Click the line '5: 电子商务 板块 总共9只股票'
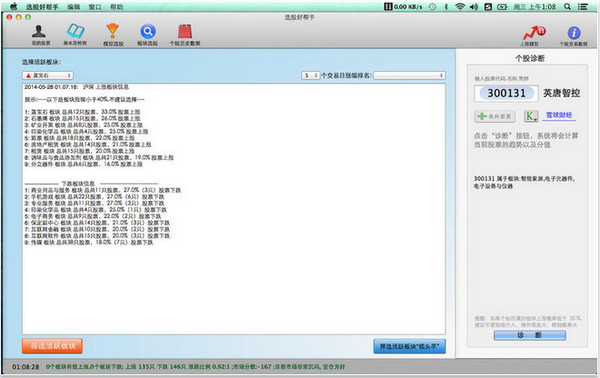This screenshot has width=600, height=378. tap(93, 216)
